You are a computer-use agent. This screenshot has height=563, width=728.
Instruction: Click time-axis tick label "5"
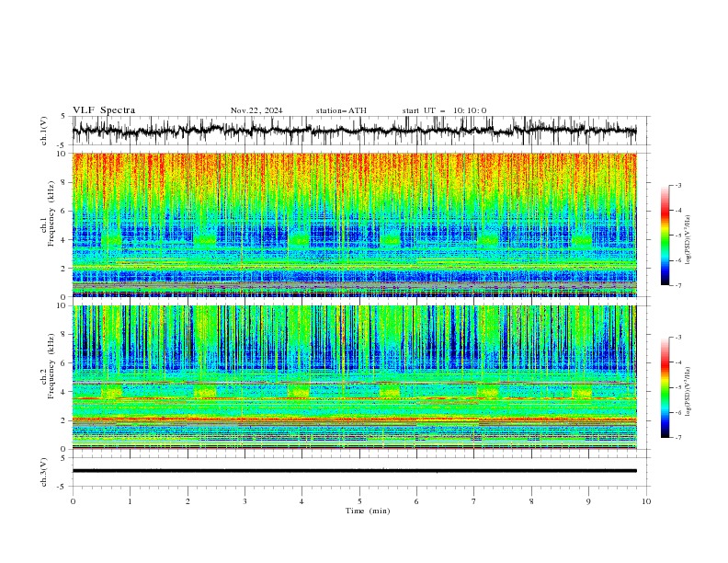[359, 501]
